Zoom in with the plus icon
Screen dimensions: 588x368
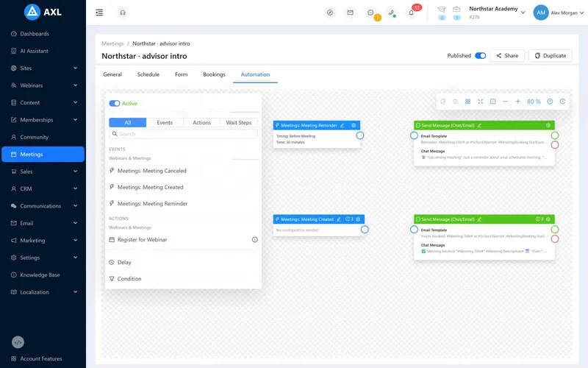click(x=518, y=102)
